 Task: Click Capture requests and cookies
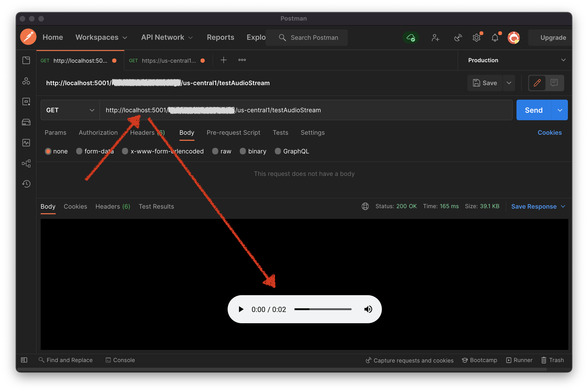409,360
